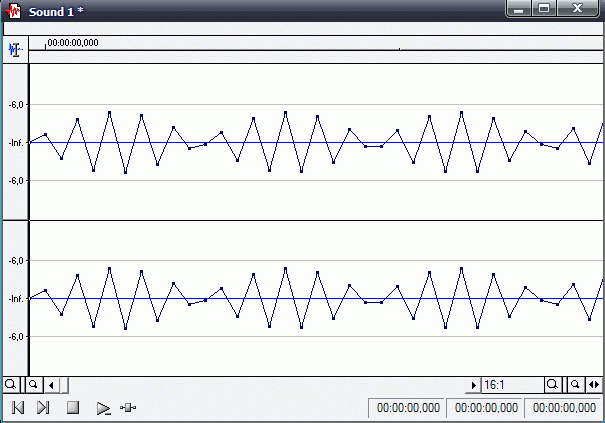Click the Sound 1 window system icon
Image resolution: width=605 pixels, height=423 pixels.
pos(14,9)
